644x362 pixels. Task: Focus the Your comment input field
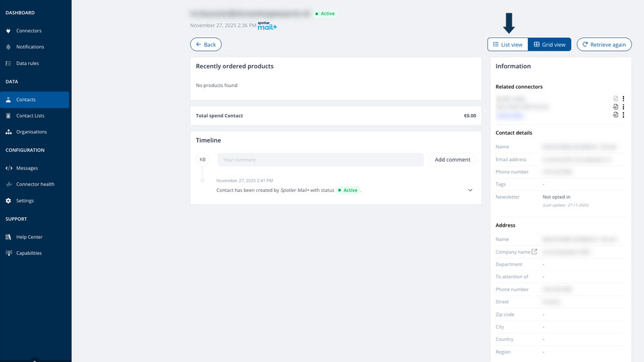[320, 160]
